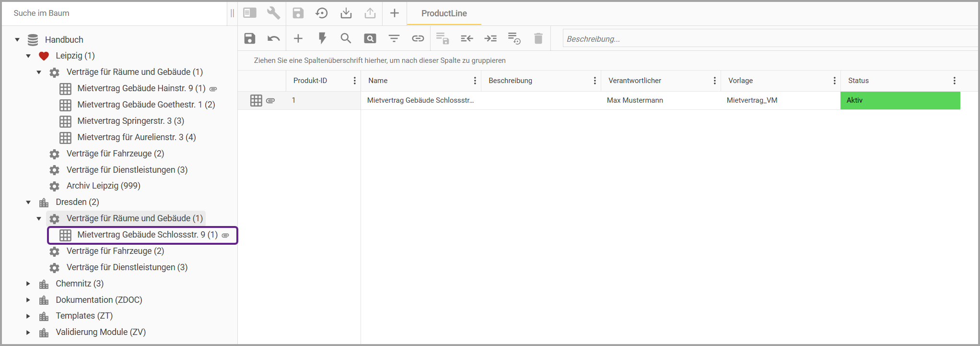Click the download icon in top toolbar
This screenshot has width=980, height=346.
pos(346,13)
